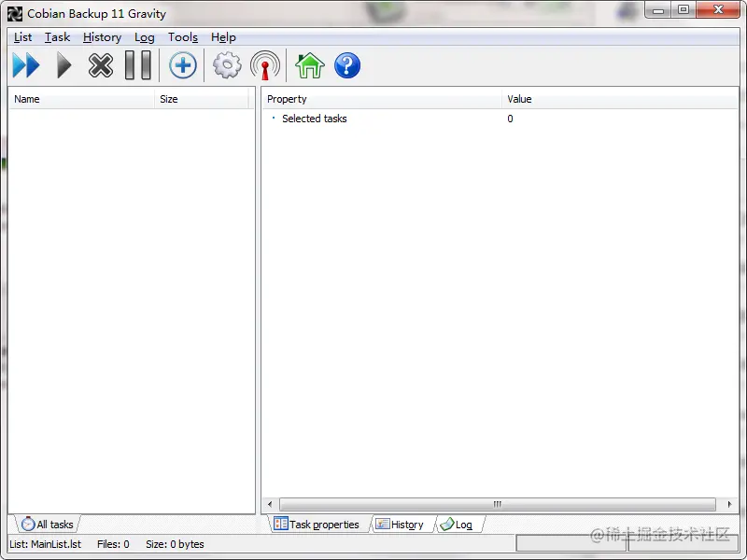
Task: Open the List menu
Action: point(22,37)
